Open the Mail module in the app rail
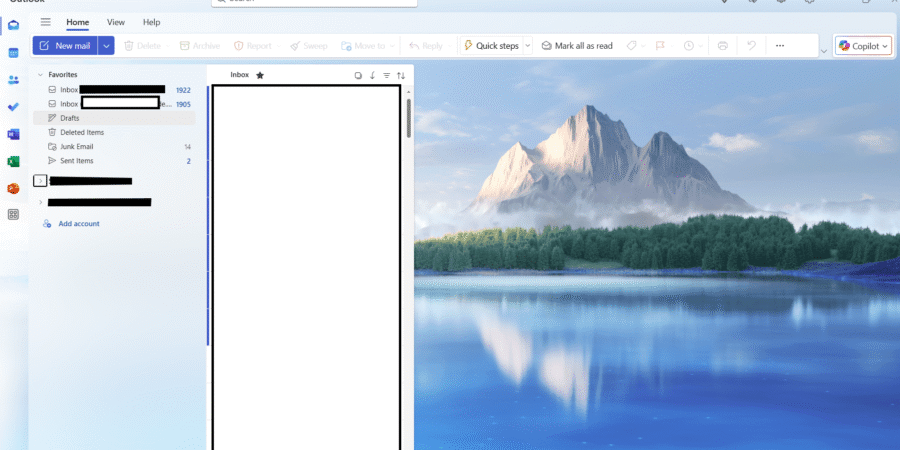This screenshot has height=450, width=900. (13, 25)
